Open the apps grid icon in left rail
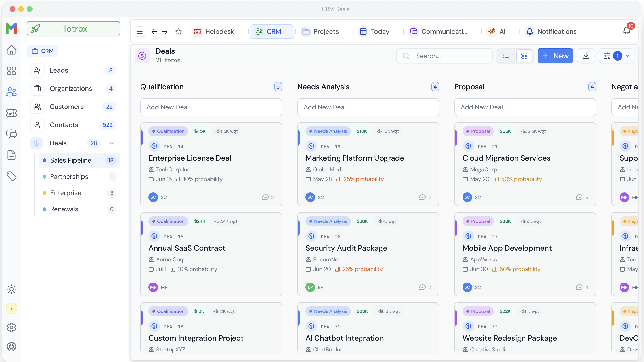Viewport: 644px width, 362px height. tap(11, 71)
